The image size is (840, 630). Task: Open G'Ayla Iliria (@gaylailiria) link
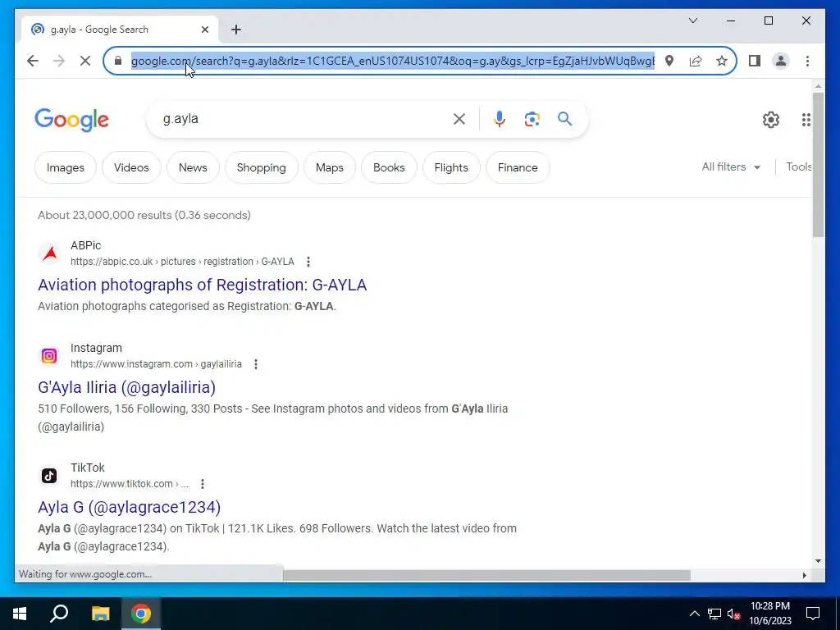126,387
